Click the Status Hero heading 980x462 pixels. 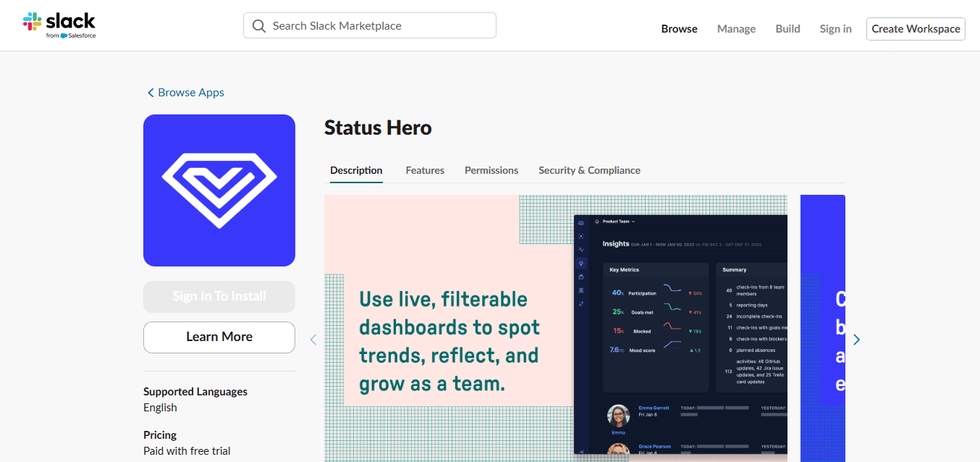click(378, 128)
